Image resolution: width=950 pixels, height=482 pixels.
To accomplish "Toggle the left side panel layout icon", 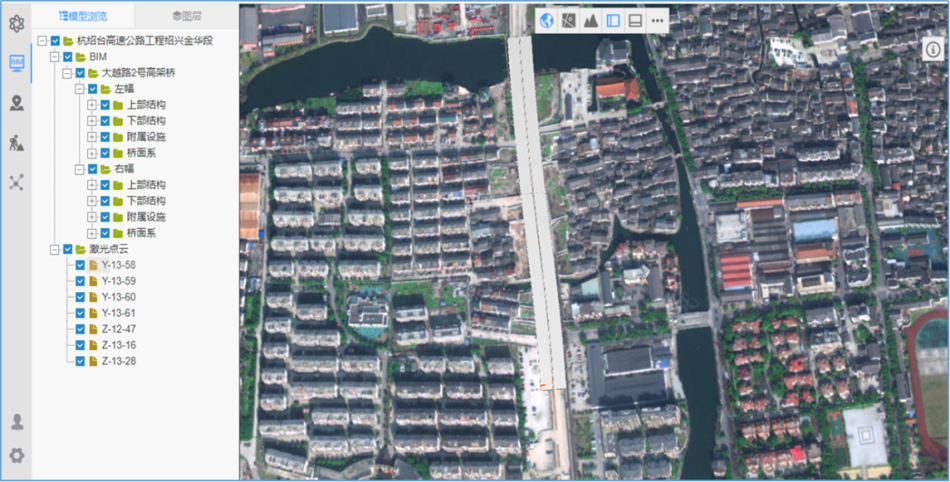I will point(613,20).
